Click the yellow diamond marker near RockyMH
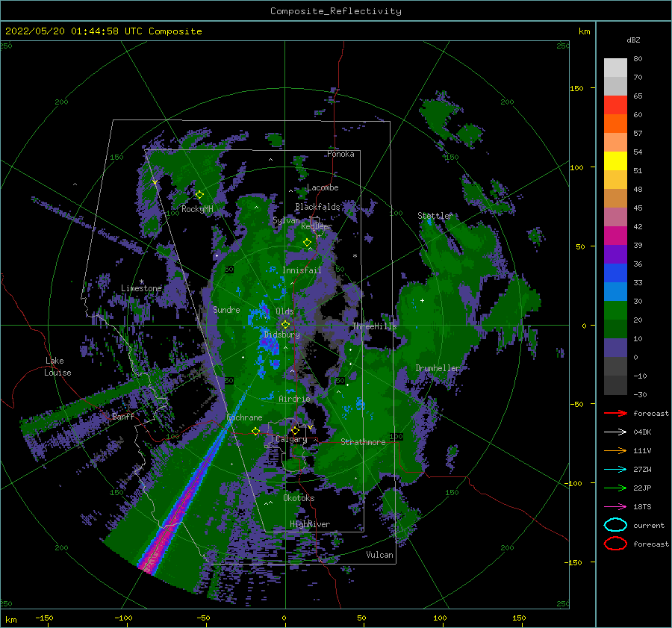Image resolution: width=672 pixels, height=628 pixels. point(199,195)
